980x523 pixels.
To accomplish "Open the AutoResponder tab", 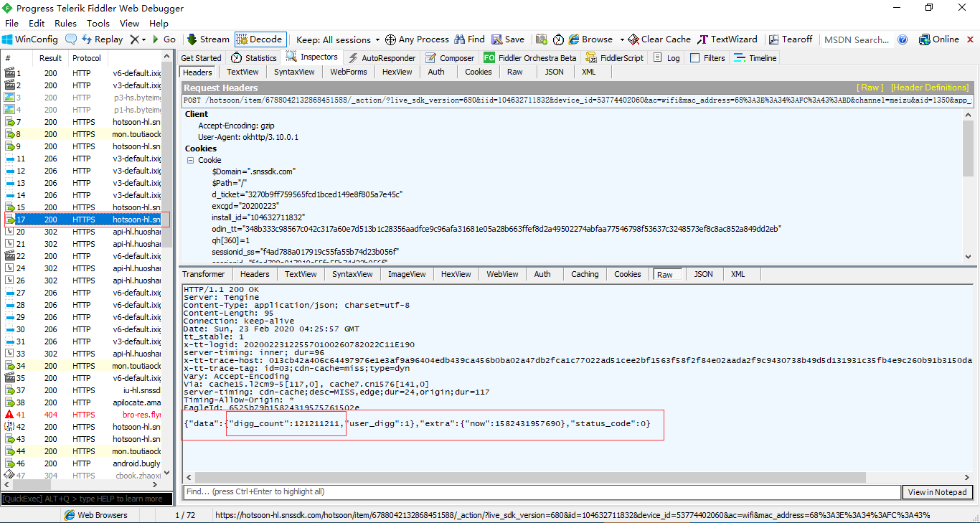I will pos(382,58).
